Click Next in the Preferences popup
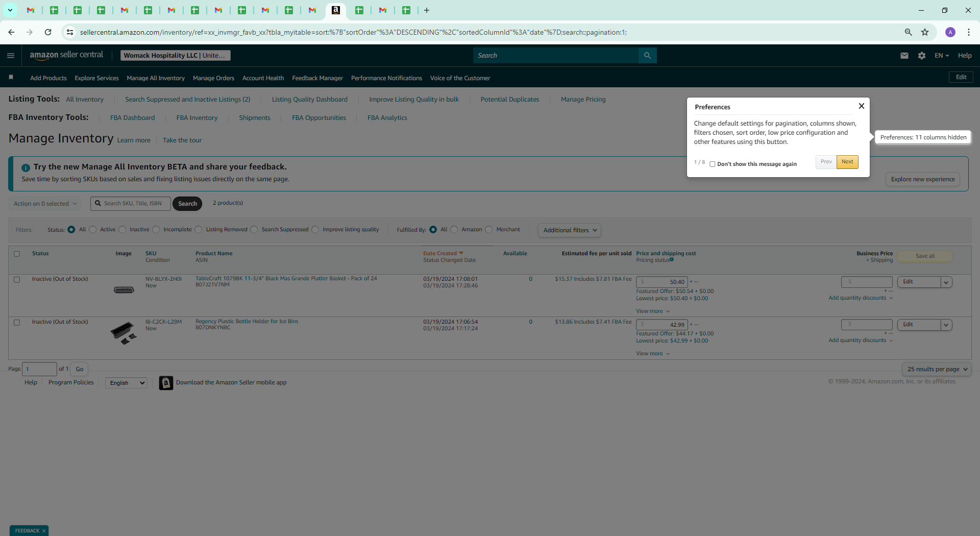This screenshot has height=536, width=980. (847, 162)
